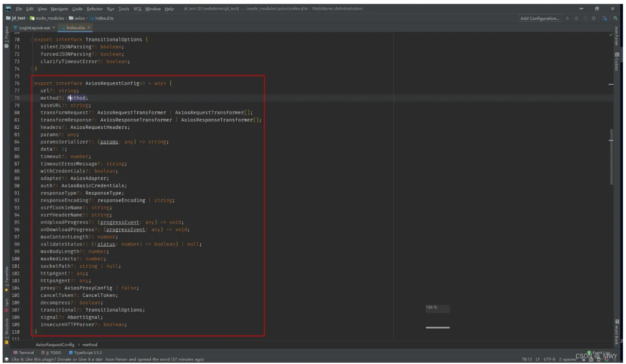
Task: Open the File menu
Action: click(x=18, y=8)
